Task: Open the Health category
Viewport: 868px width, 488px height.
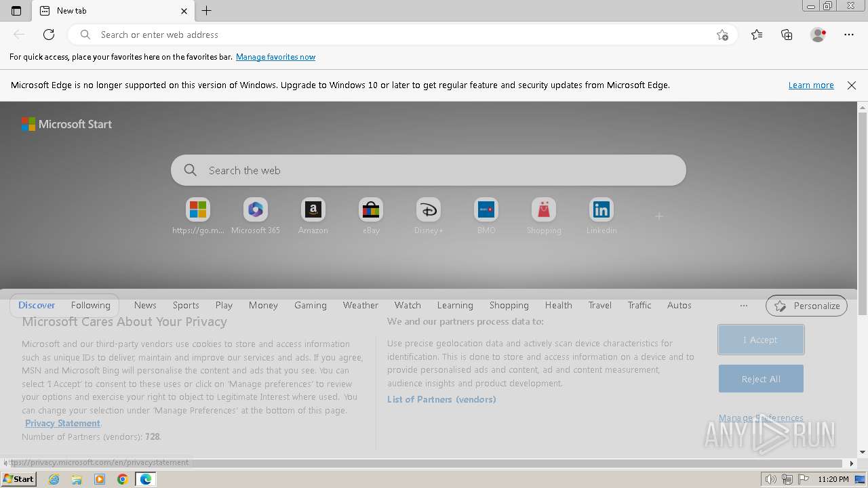Action: (559, 305)
